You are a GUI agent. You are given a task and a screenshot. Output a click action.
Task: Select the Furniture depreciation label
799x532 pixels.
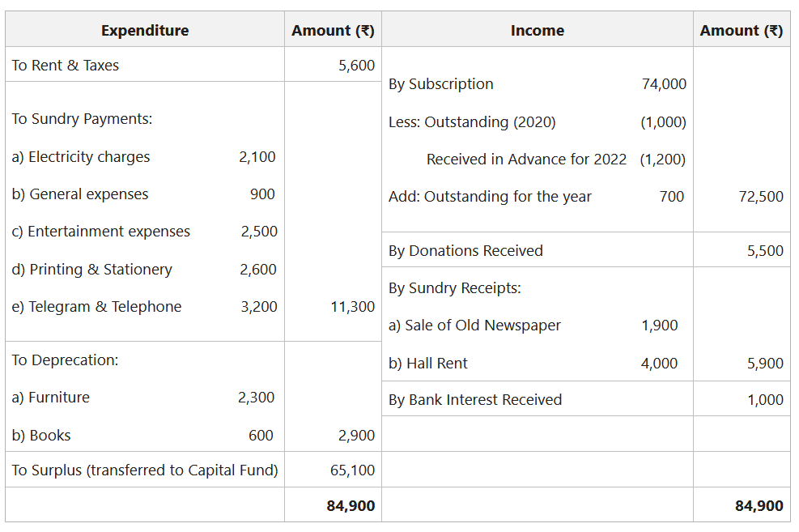pyautogui.click(x=51, y=398)
